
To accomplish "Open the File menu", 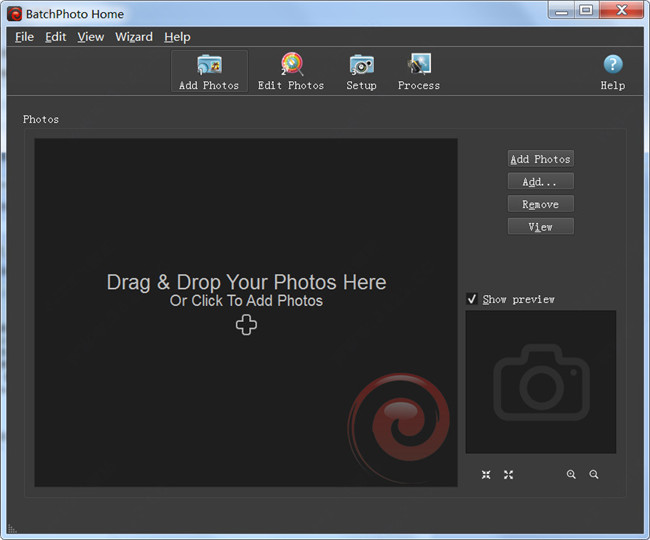I will coord(24,37).
